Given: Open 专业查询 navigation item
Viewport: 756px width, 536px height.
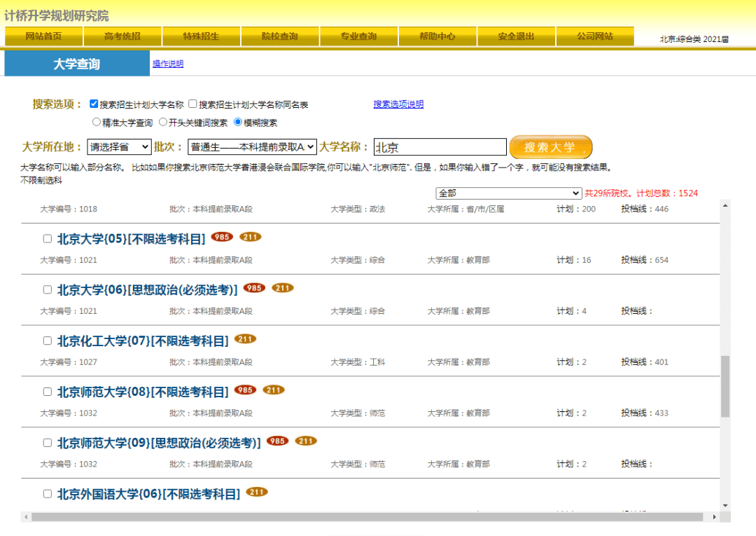Looking at the screenshot, I should 358,36.
